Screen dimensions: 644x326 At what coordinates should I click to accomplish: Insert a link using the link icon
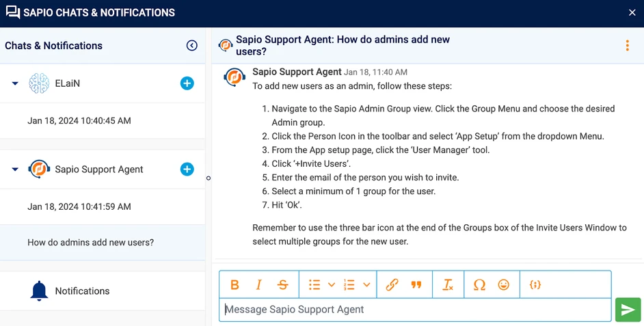coord(392,285)
